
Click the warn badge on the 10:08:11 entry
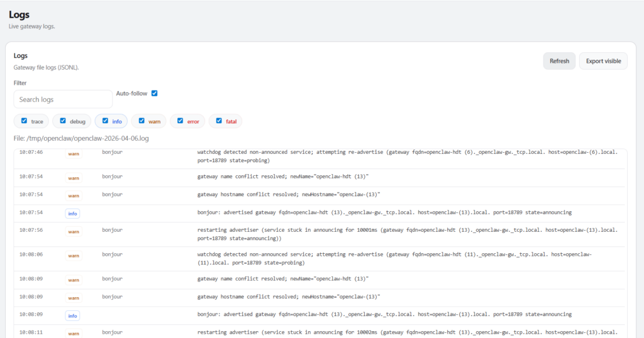click(74, 333)
